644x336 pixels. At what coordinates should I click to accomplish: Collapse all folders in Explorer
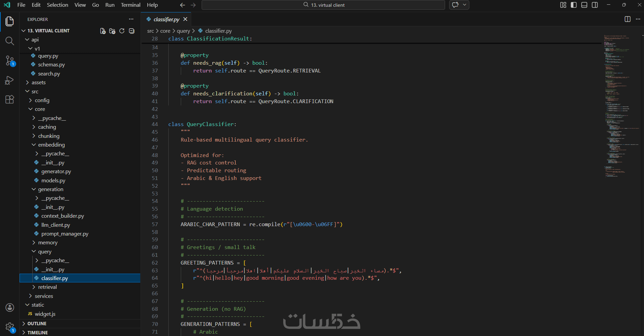click(x=131, y=31)
